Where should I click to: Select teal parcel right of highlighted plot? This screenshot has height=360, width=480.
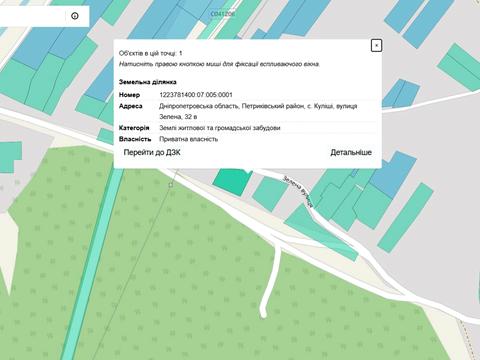[270, 194]
